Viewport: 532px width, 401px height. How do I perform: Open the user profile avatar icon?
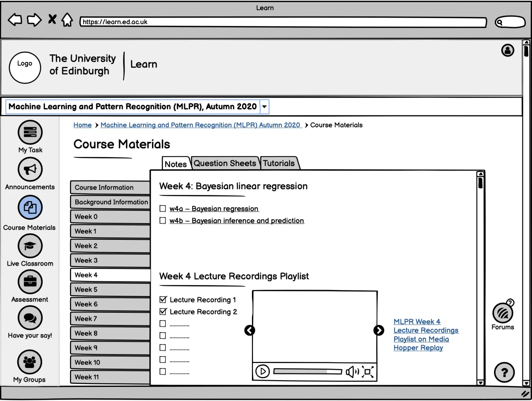point(508,50)
